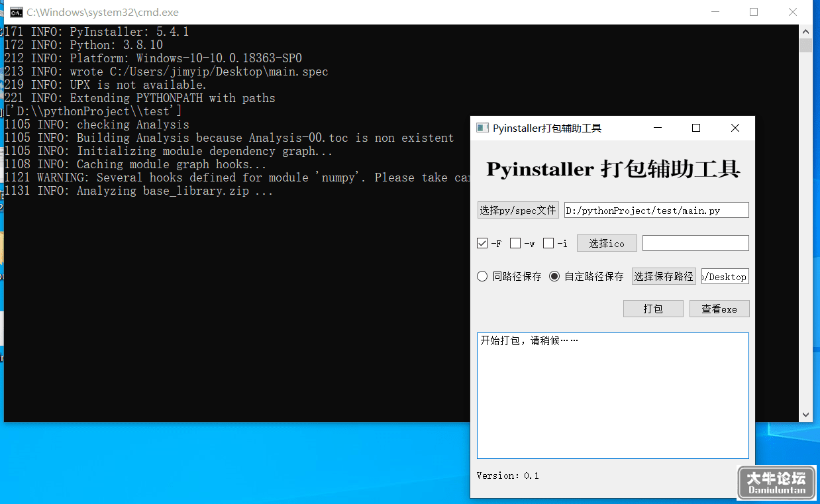Select the 自定路径保存 radio button

(x=554, y=276)
